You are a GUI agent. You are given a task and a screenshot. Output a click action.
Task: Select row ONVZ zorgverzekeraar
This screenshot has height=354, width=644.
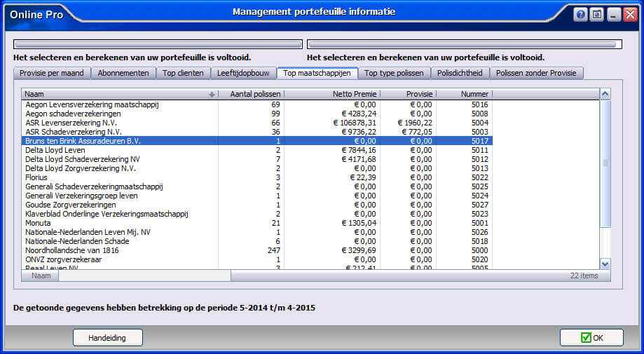(257, 259)
